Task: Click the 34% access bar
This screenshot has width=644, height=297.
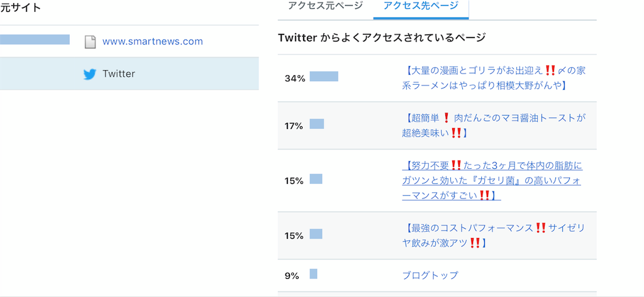Action: 324,77
